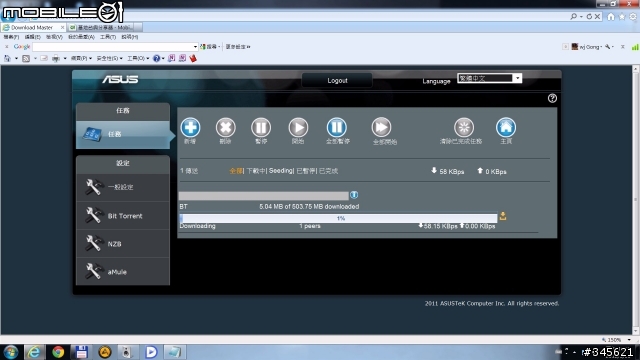Open NZB settings in sidebar
The width and height of the screenshot is (640, 360).
click(123, 244)
